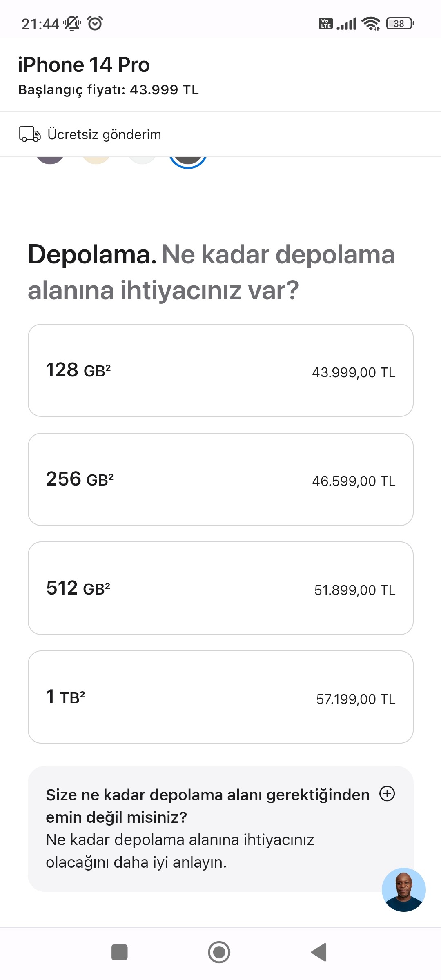Select the 128 GB storage option
This screenshot has width=441, height=980.
pyautogui.click(x=220, y=370)
